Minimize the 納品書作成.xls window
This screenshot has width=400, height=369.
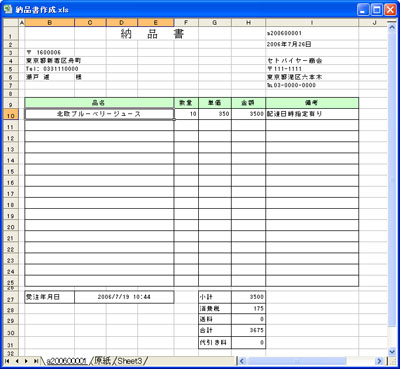pyautogui.click(x=363, y=10)
